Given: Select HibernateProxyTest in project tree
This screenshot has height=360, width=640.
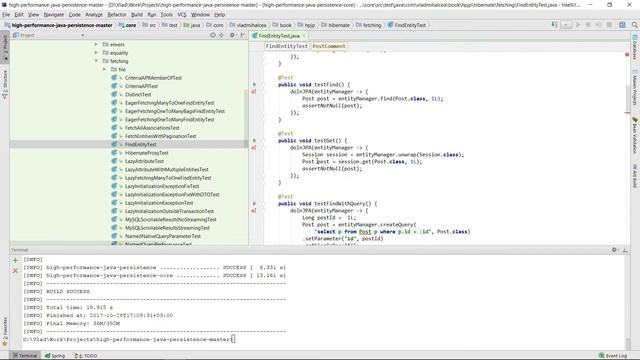Looking at the screenshot, I should pos(147,153).
